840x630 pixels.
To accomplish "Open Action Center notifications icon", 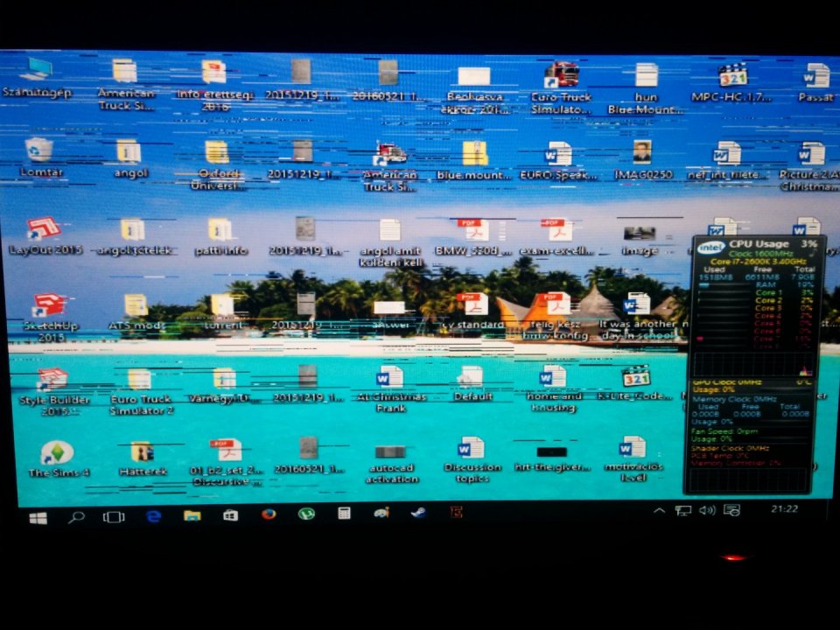I will (731, 509).
